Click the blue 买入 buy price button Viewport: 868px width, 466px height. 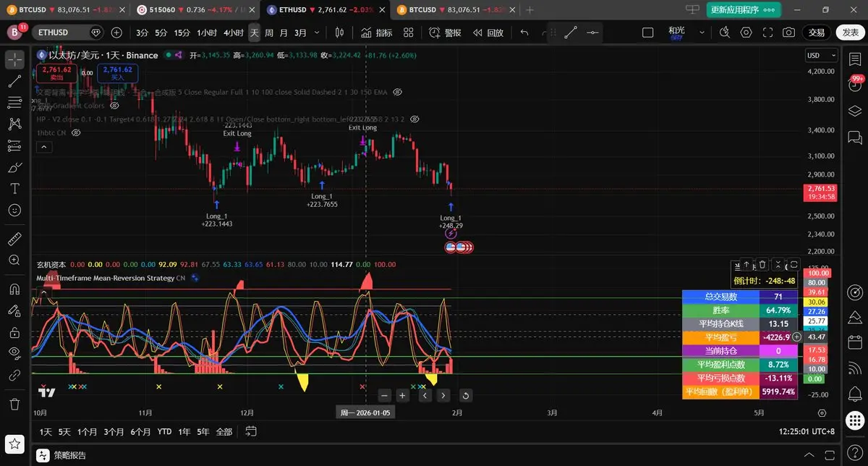117,72
